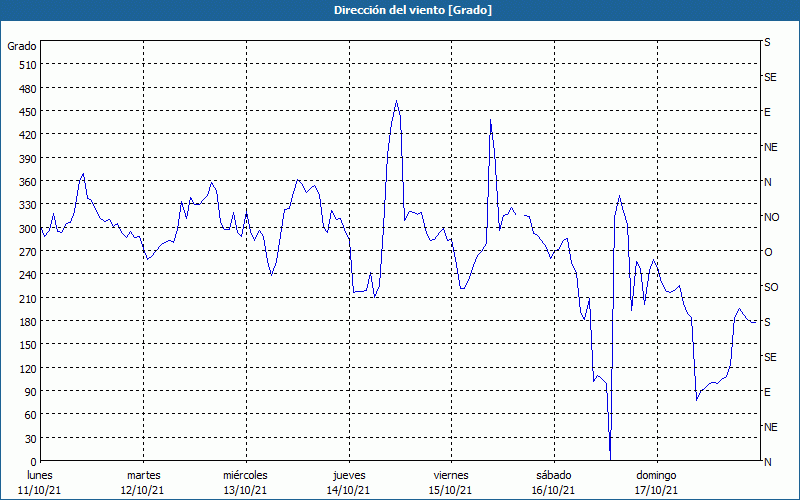Click the 'E' compass label level with 450
This screenshot has width=800, height=500.
point(767,112)
